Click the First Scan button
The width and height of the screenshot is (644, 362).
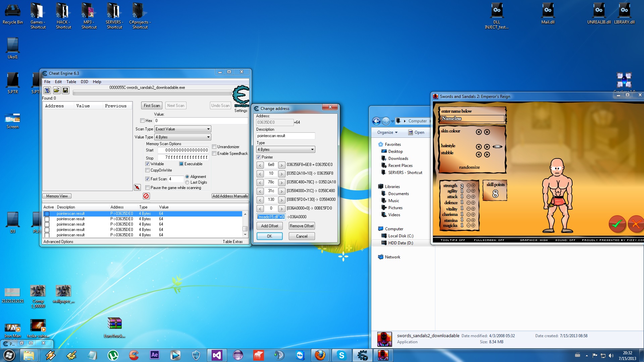click(152, 106)
